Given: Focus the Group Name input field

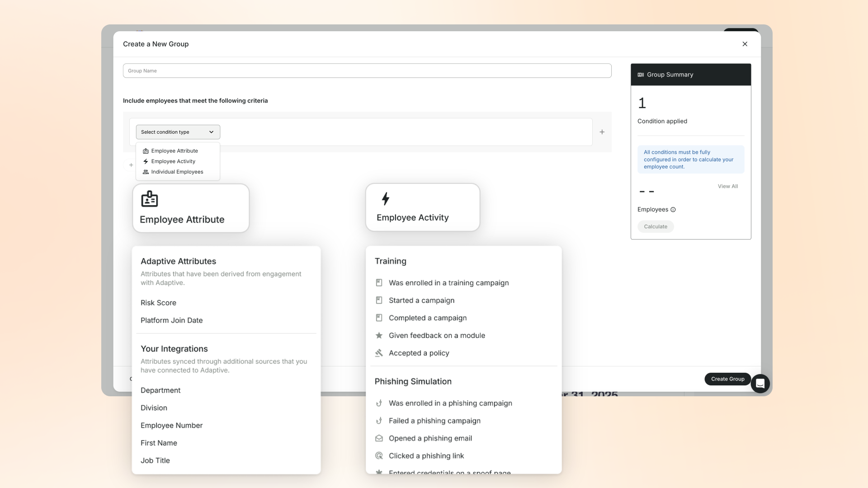Looking at the screenshot, I should click(x=367, y=71).
